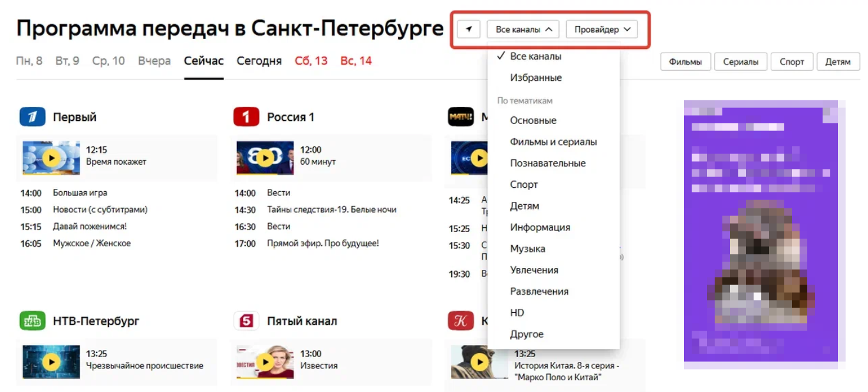Open Пятый канал channel title link
Viewport: 868px width, 392px height.
click(x=302, y=321)
